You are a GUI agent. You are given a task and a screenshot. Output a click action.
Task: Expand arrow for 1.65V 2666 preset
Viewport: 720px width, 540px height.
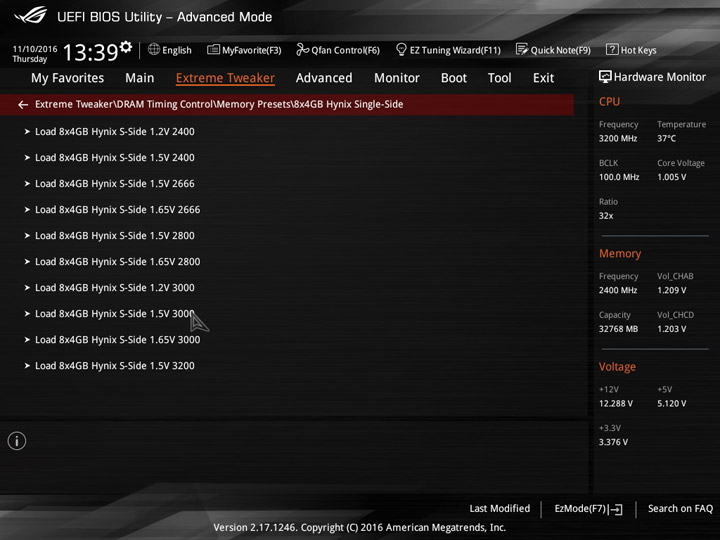pos(27,210)
